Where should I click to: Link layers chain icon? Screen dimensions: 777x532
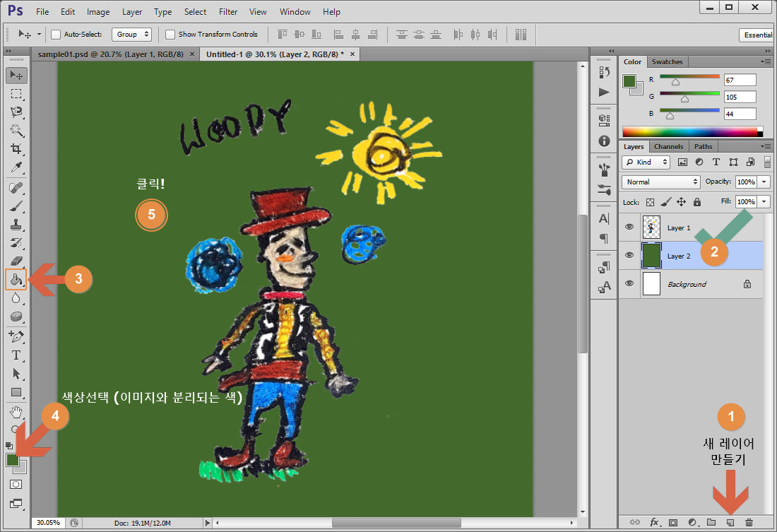click(635, 523)
